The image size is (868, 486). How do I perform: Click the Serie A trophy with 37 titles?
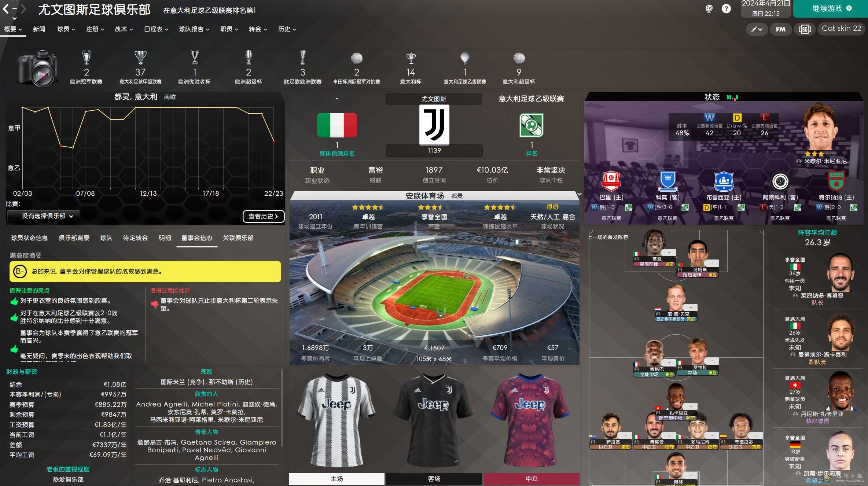pos(140,58)
